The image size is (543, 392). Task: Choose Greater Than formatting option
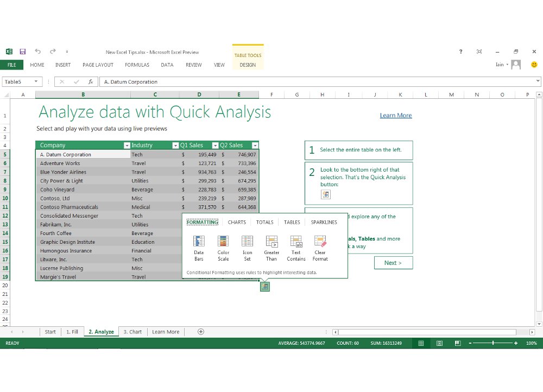(x=271, y=248)
